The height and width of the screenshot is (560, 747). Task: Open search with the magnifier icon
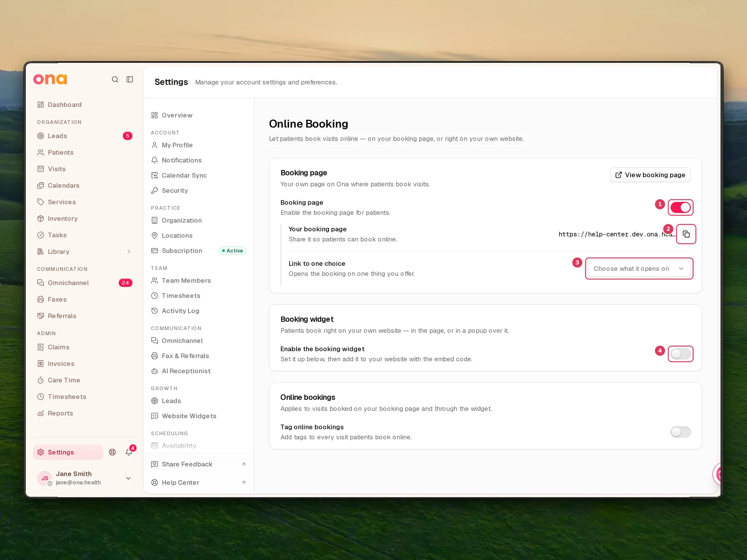coord(115,79)
